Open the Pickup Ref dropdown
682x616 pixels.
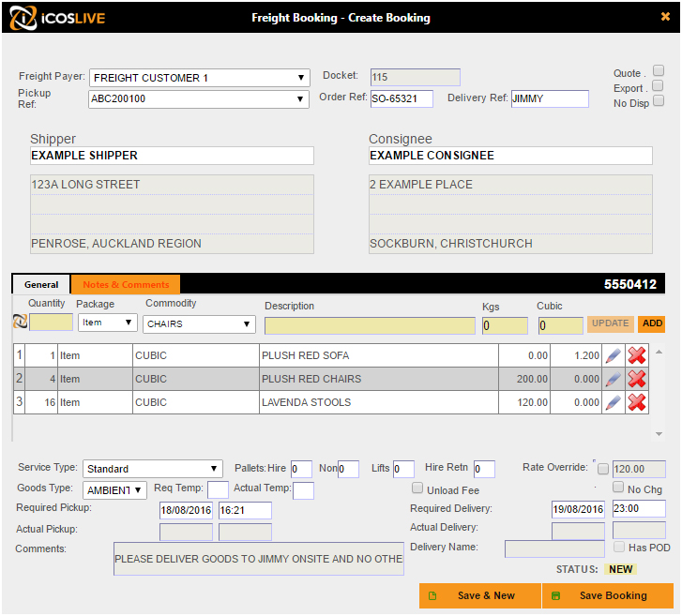pos(199,98)
